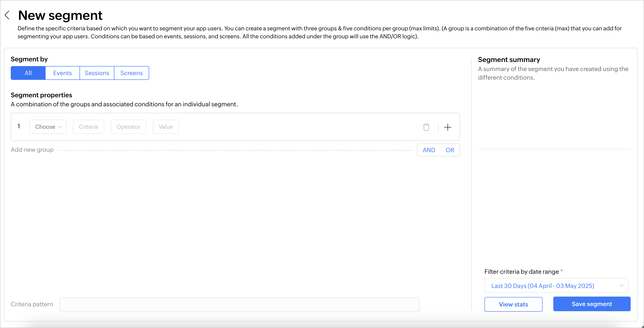Click the Value input field
Image resolution: width=644 pixels, height=328 pixels.
pos(166,127)
